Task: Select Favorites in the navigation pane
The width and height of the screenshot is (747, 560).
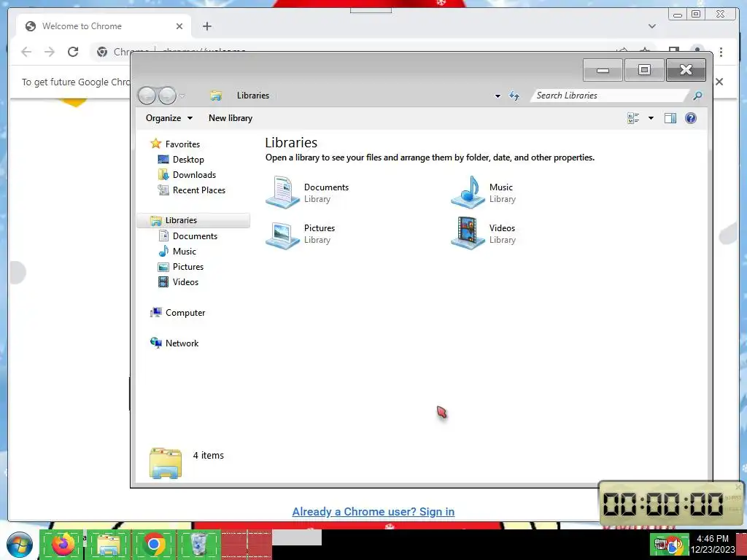Action: click(175, 144)
